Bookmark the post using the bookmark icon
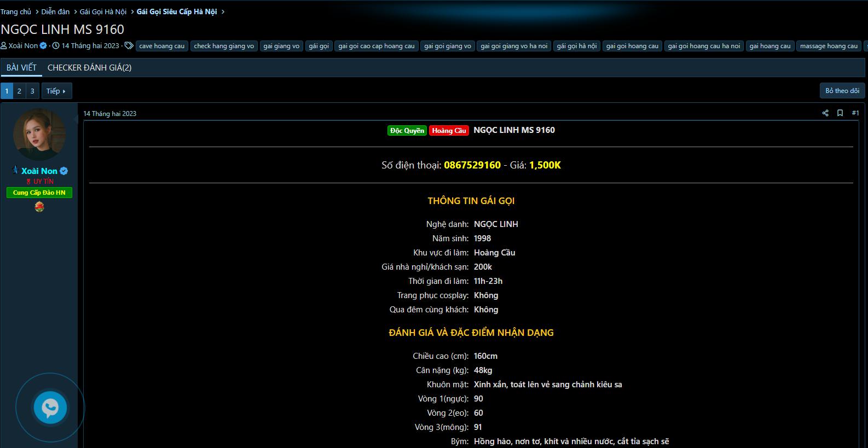This screenshot has width=868, height=448. pyautogui.click(x=840, y=113)
